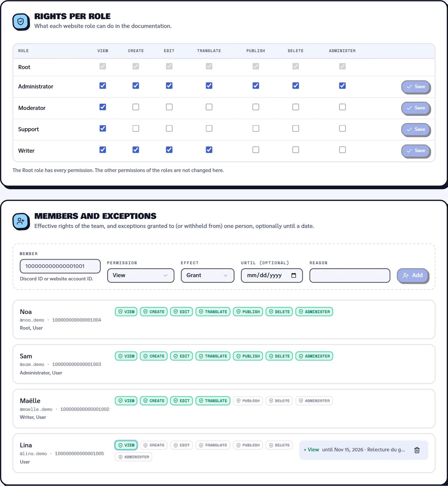Save the Administrator role rights
The image size is (448, 486).
416,87
